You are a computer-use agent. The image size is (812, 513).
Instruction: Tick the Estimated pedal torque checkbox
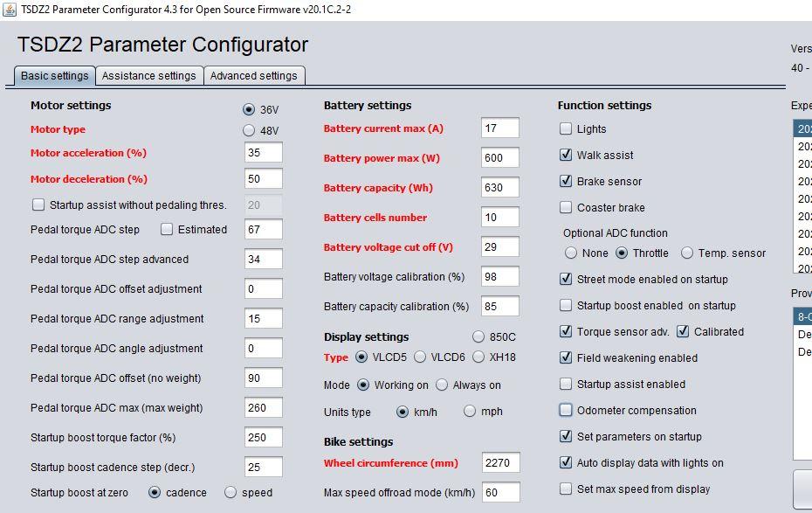pyautogui.click(x=167, y=230)
